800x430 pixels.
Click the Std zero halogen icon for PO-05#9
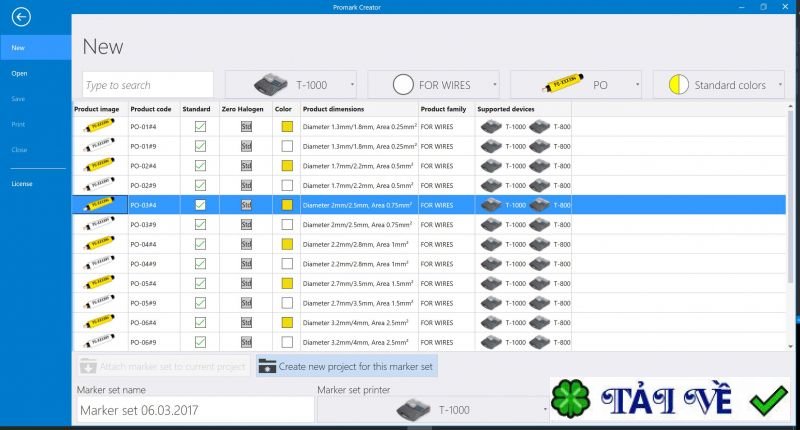246,303
